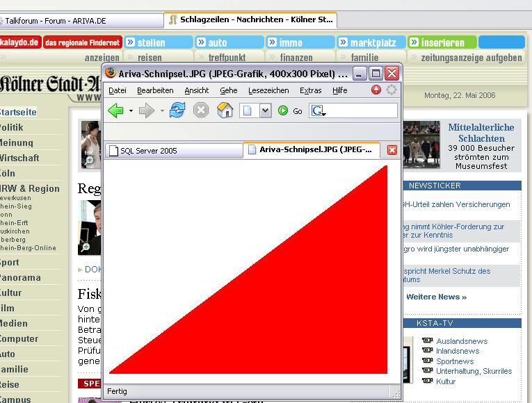The width and height of the screenshot is (532, 403).
Task: Click the camera icon beside Sportnews
Action: pos(427,361)
